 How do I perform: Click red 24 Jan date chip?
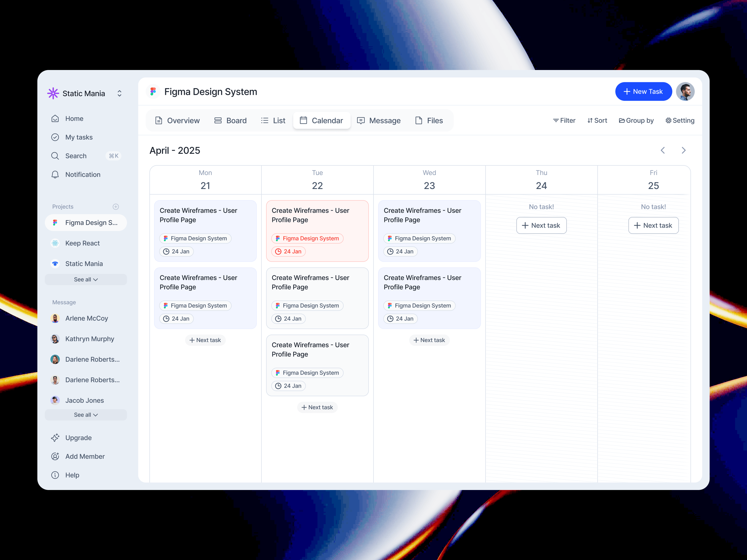(288, 251)
